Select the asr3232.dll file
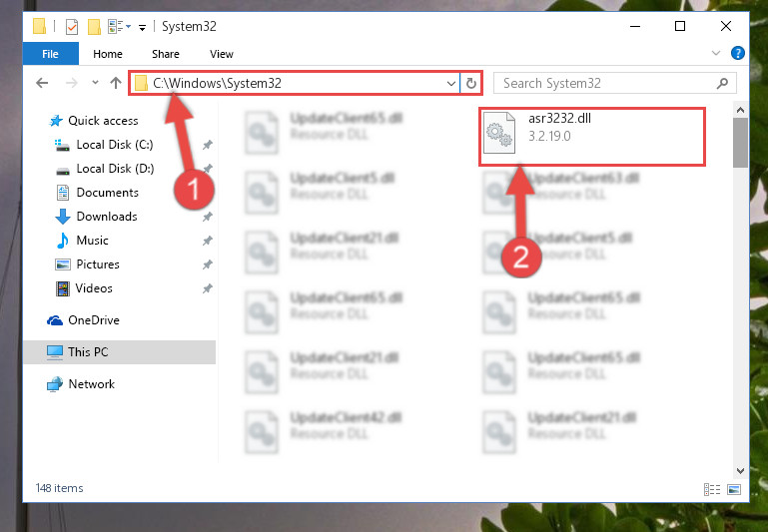The width and height of the screenshot is (768, 532). 591,137
